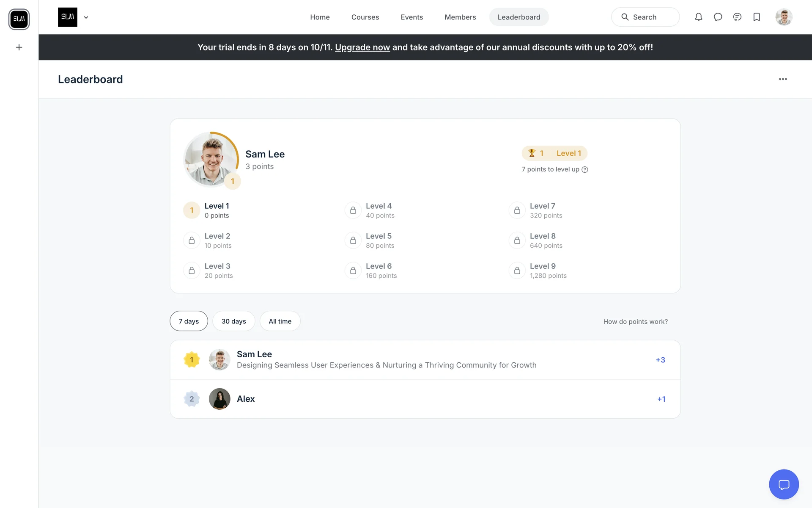Click Sam Lee's large progress ring avatar
The width and height of the screenshot is (812, 508).
pos(211,159)
